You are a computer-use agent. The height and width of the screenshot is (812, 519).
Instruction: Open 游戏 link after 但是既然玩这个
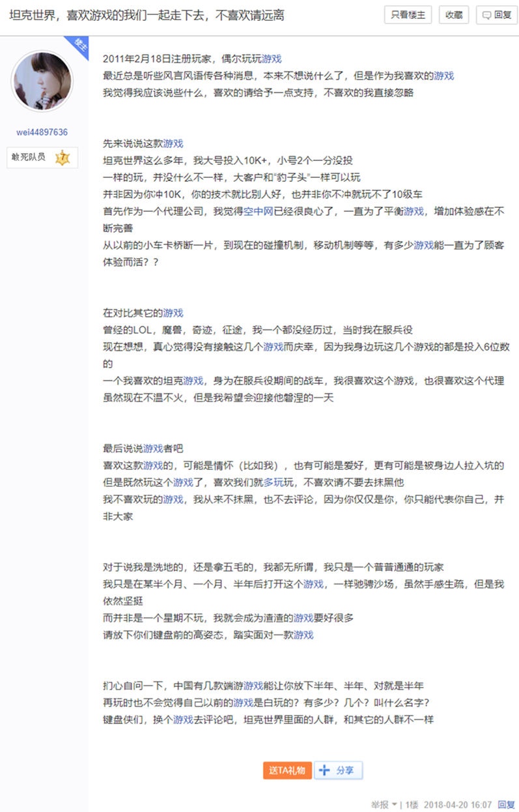pos(183,482)
